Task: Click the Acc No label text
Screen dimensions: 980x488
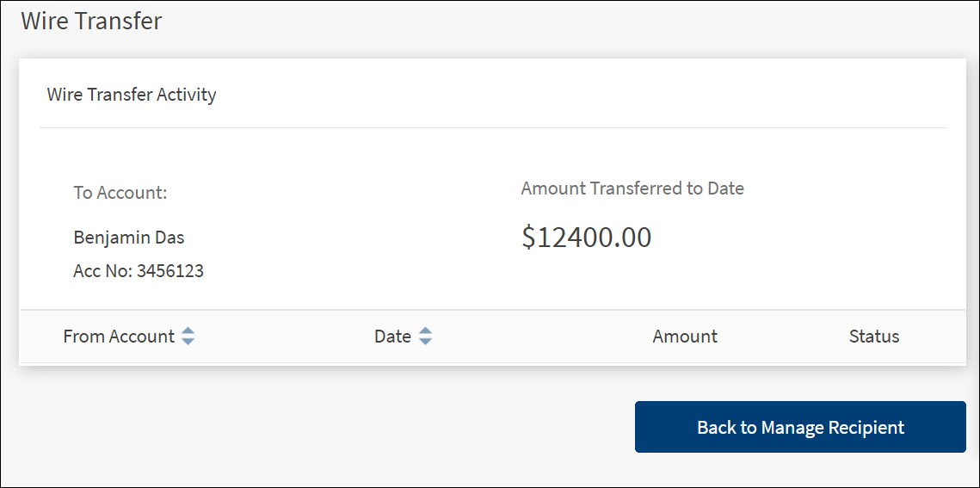Action: (102, 271)
